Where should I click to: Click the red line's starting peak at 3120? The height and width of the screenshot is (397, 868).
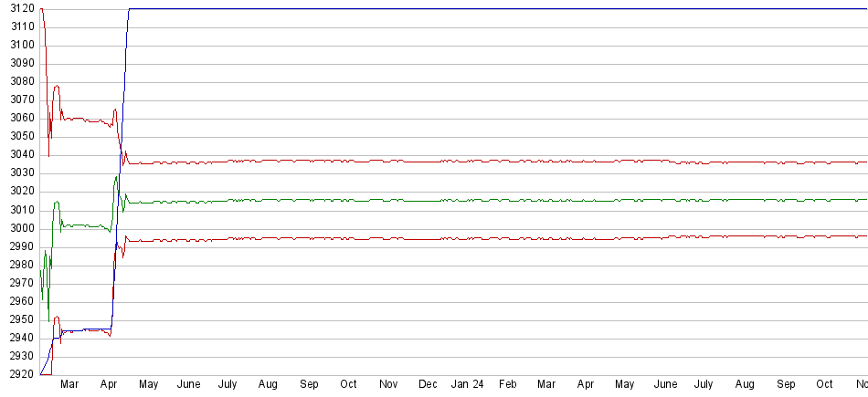(42, 9)
